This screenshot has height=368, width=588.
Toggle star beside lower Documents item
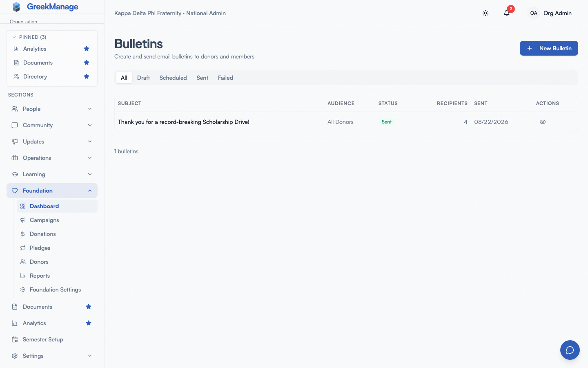click(89, 307)
